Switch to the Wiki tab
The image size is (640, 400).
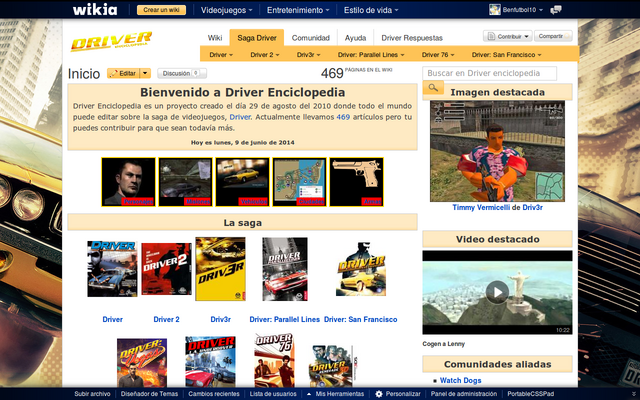[x=215, y=38]
